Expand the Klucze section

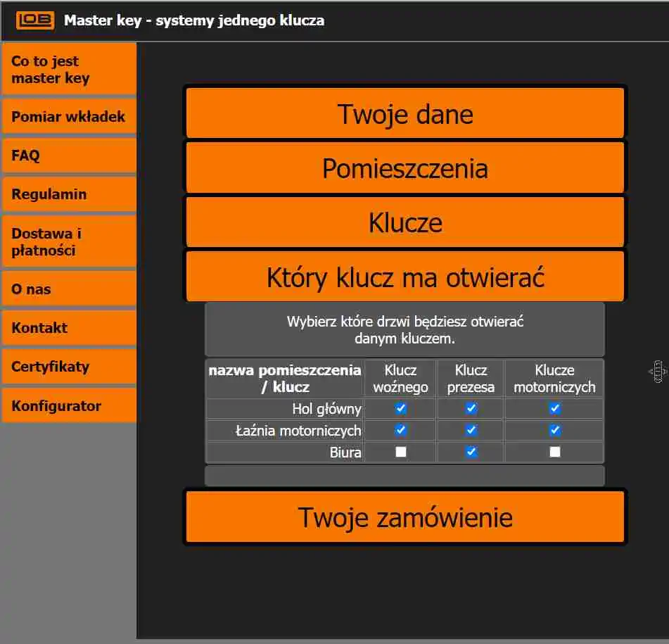pos(405,222)
